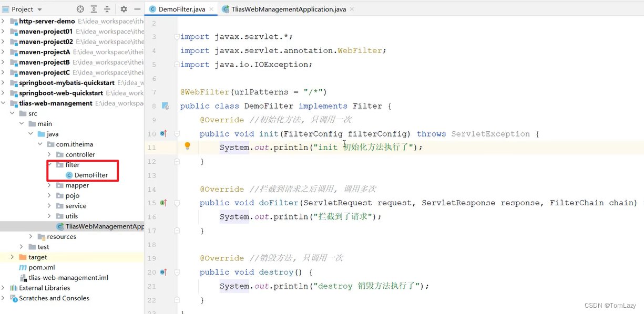Collapse the init method using its fold arrow
Viewport: 644px width, 314px height.
[x=177, y=133]
